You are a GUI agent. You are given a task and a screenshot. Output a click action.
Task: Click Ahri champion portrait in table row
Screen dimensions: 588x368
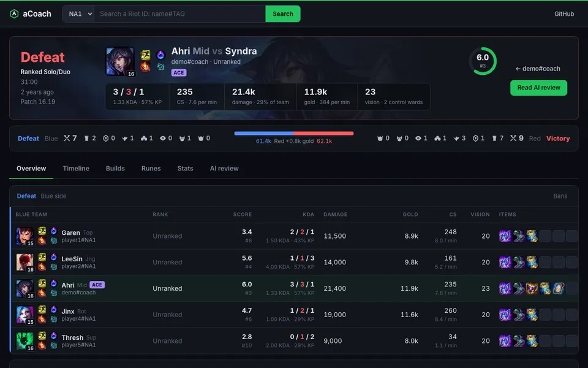point(24,288)
